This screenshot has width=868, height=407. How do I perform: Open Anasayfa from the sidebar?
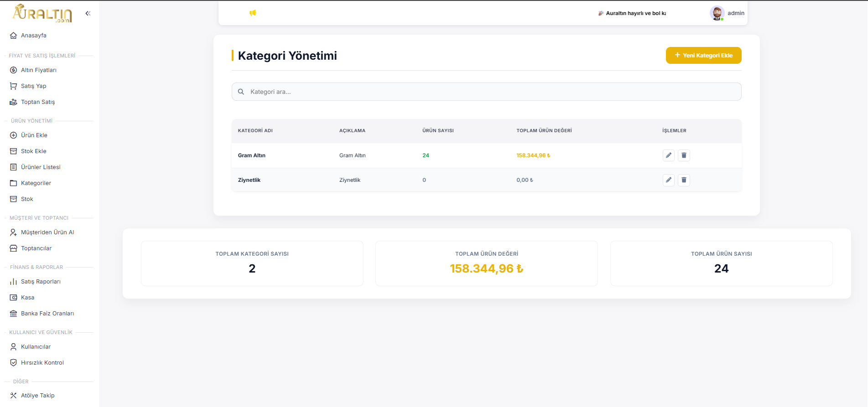[33, 36]
